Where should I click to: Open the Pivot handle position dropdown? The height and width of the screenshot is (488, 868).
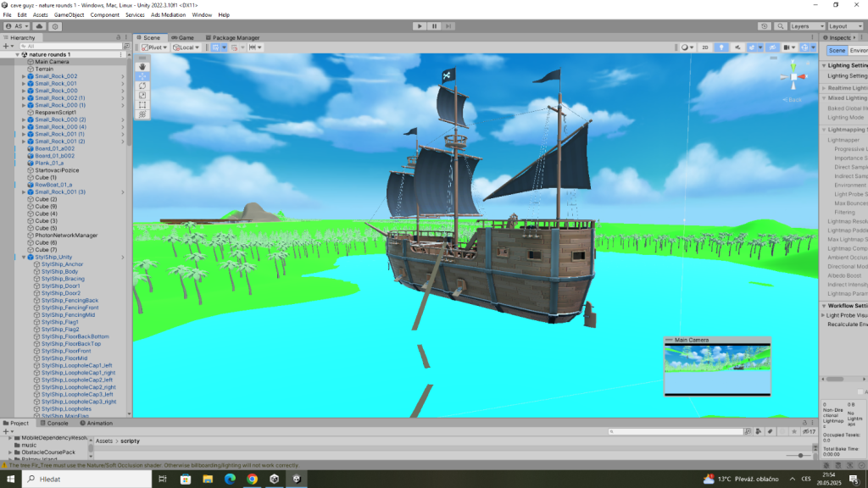tap(154, 47)
